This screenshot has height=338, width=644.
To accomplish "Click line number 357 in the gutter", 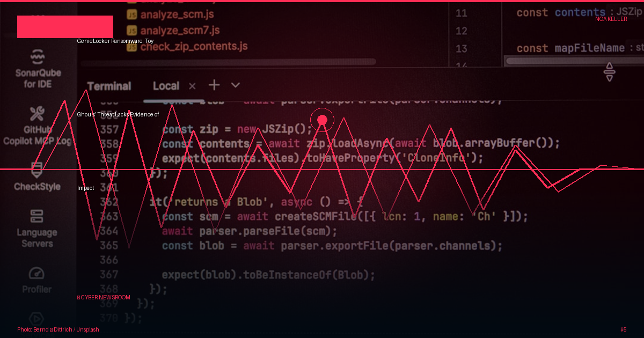I will [x=109, y=129].
